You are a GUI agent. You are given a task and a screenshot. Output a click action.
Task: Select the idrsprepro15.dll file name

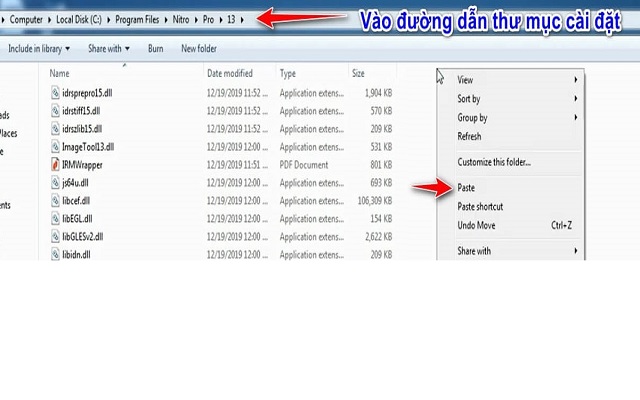click(x=87, y=93)
